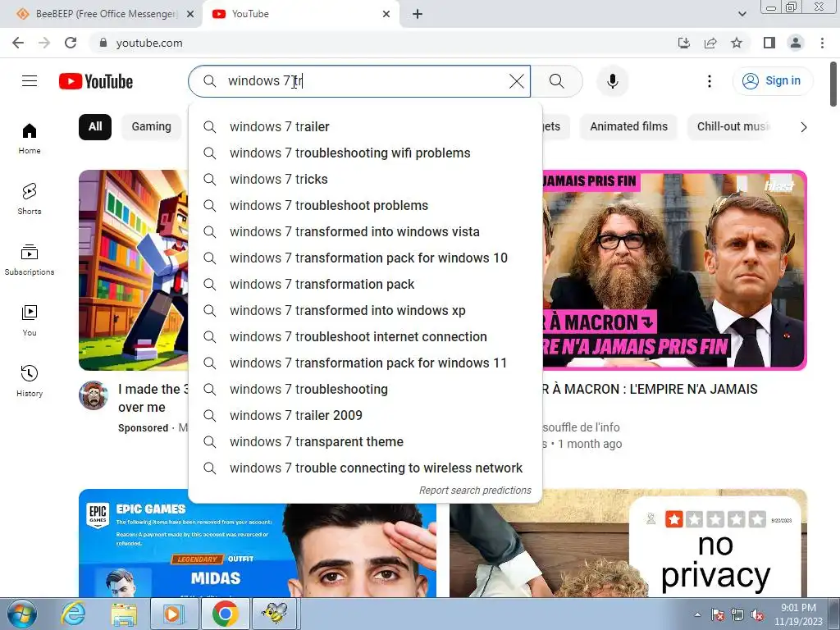Open the L'EMPIRE N'A JAMAIS video title
Viewport: 840px width, 630px height.
click(650, 390)
